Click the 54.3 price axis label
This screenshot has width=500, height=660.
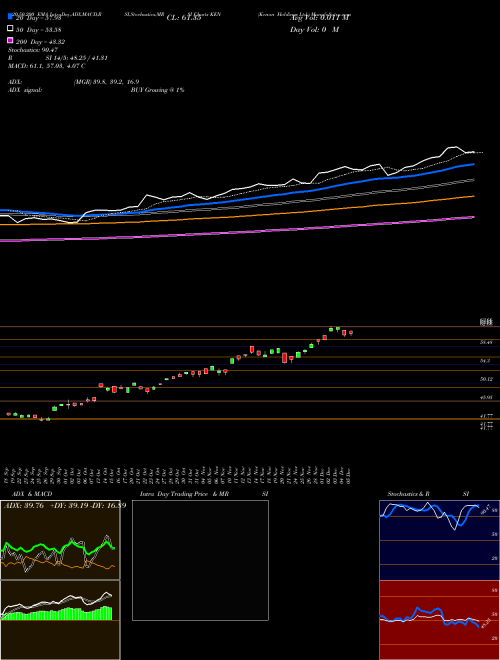(485, 361)
